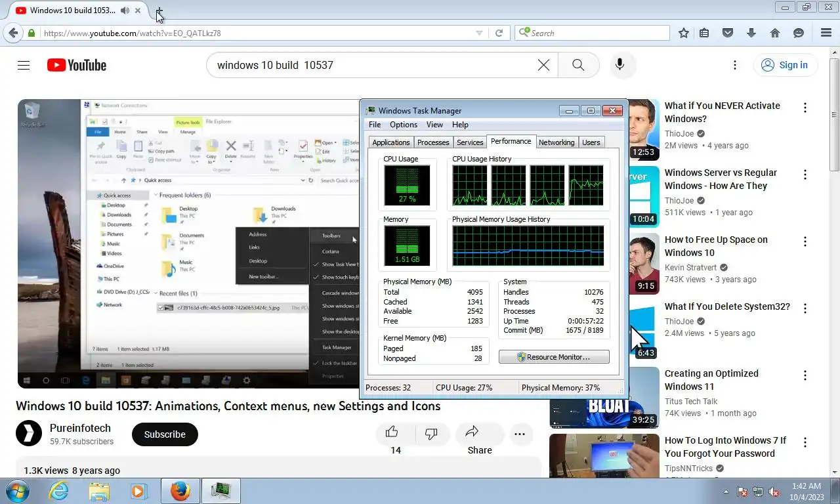Launch Internet Explorer from the taskbar
This screenshot has height=504, width=840.
point(58,491)
